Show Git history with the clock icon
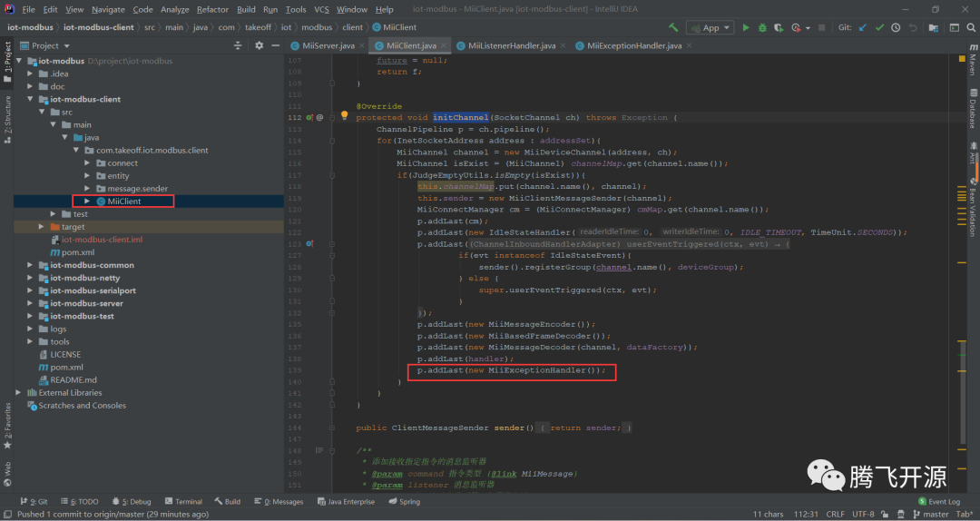This screenshot has width=980, height=521. point(896,27)
